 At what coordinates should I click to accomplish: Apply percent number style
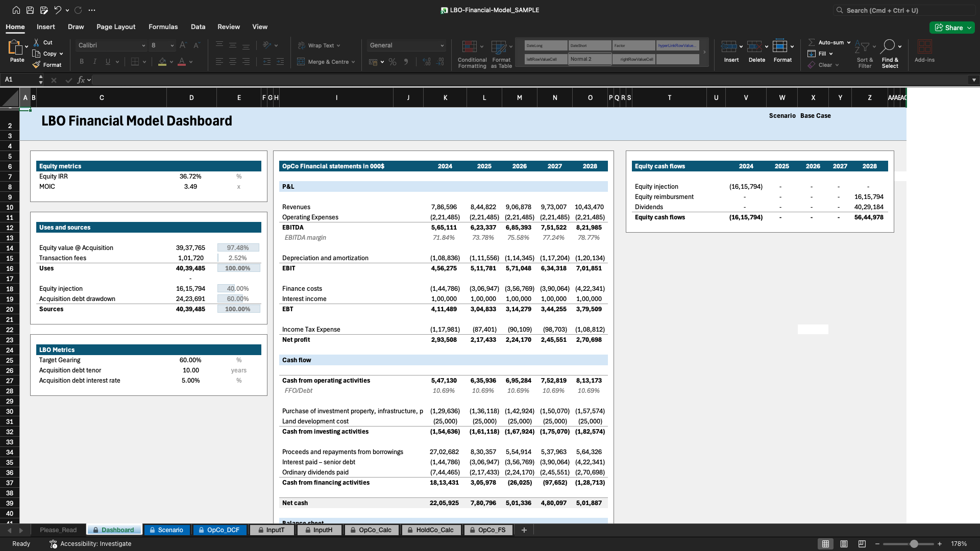[392, 61]
